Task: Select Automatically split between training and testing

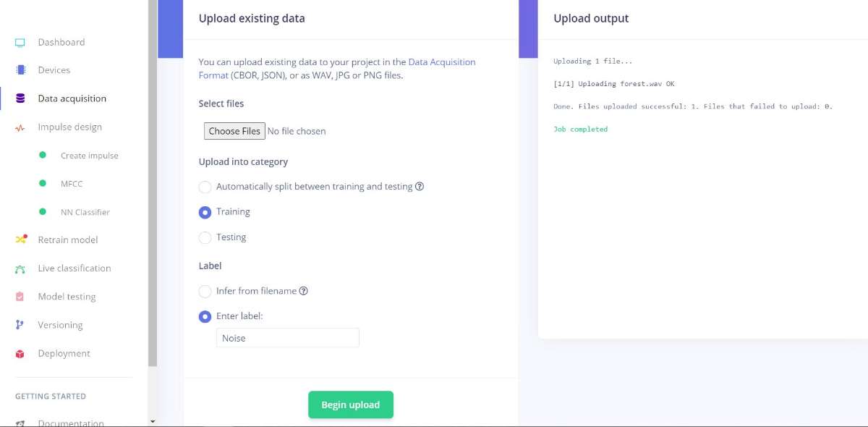Action: pyautogui.click(x=205, y=187)
